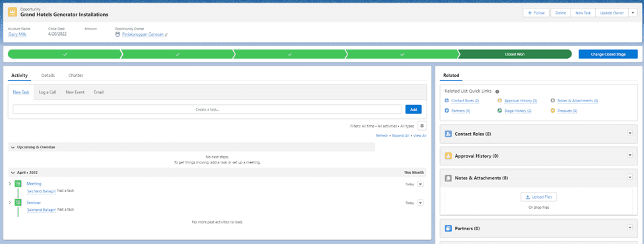Click the Products quick link icon
This screenshot has height=244, width=644.
pos(553,111)
